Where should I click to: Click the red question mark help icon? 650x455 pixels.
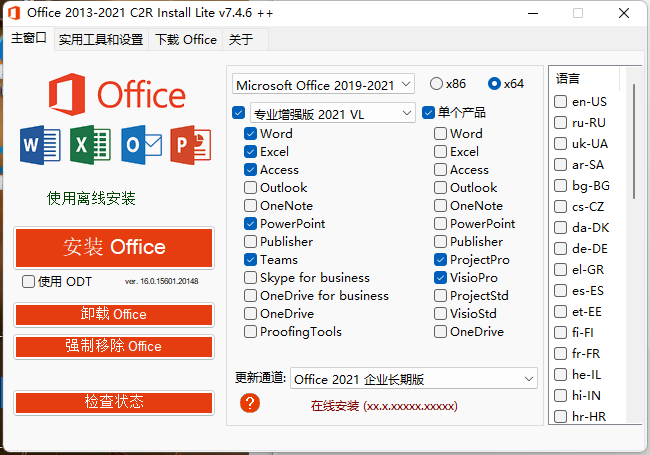(x=250, y=403)
